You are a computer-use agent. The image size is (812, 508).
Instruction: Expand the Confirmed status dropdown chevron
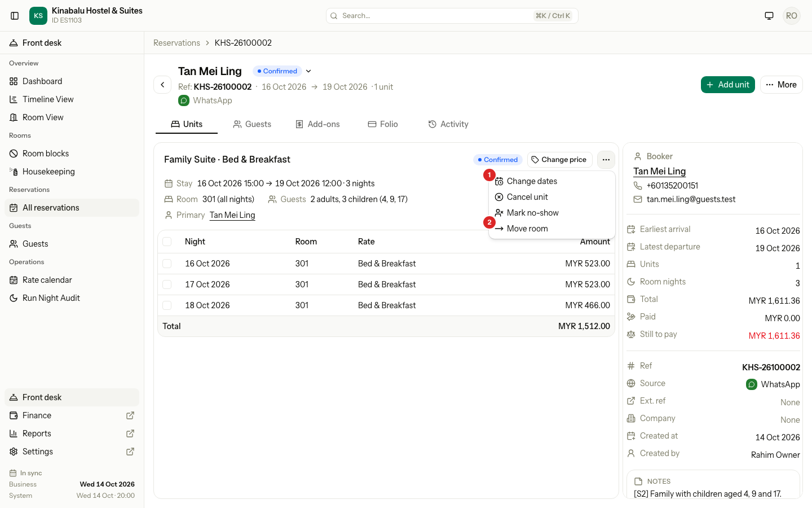point(308,71)
